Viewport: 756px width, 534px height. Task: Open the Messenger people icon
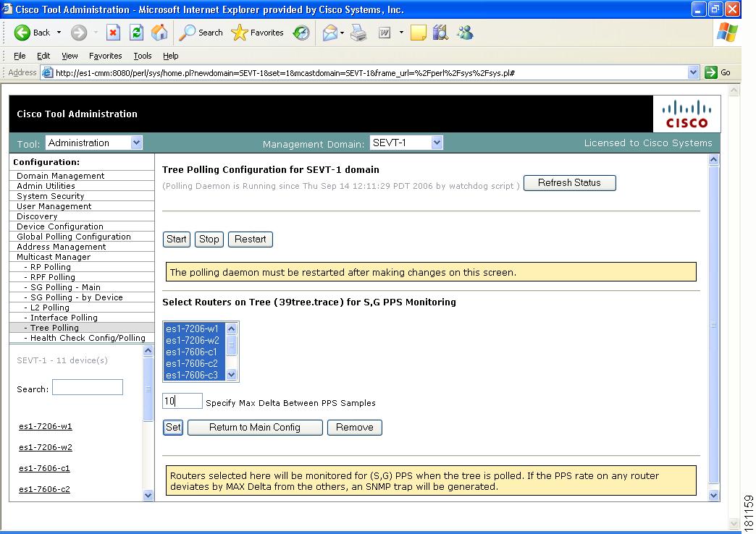tap(465, 33)
